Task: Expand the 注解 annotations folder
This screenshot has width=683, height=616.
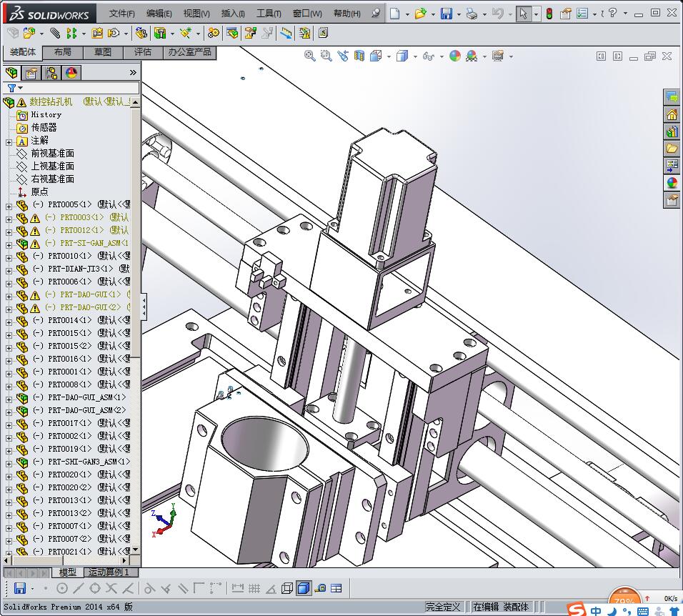Action: [x=9, y=141]
